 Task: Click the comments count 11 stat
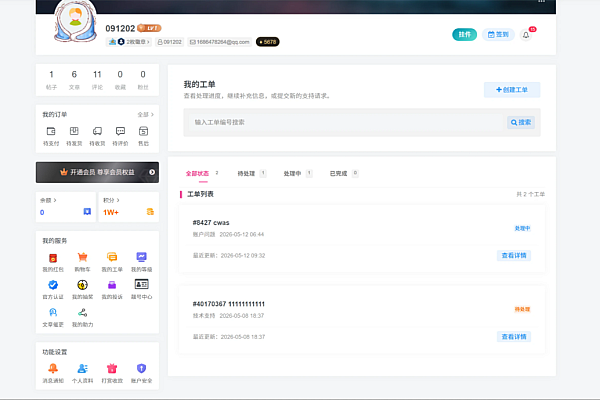coord(97,80)
